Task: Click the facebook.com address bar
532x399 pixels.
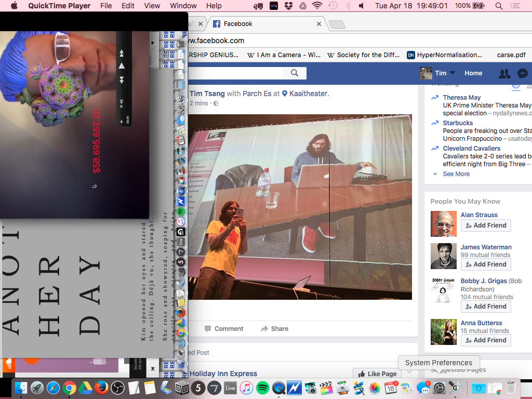Action: (360, 41)
